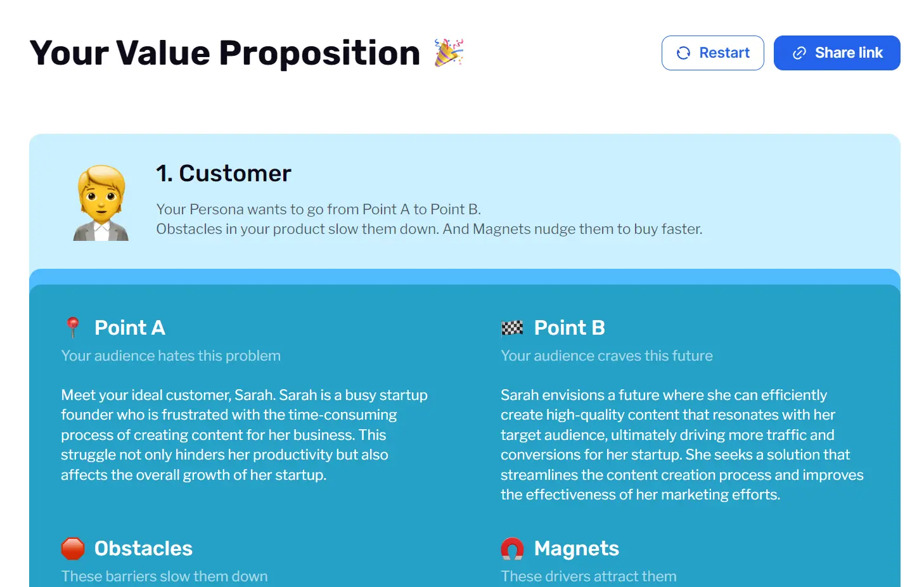Click the Share link button
The width and height of the screenshot is (924, 587).
pos(837,53)
